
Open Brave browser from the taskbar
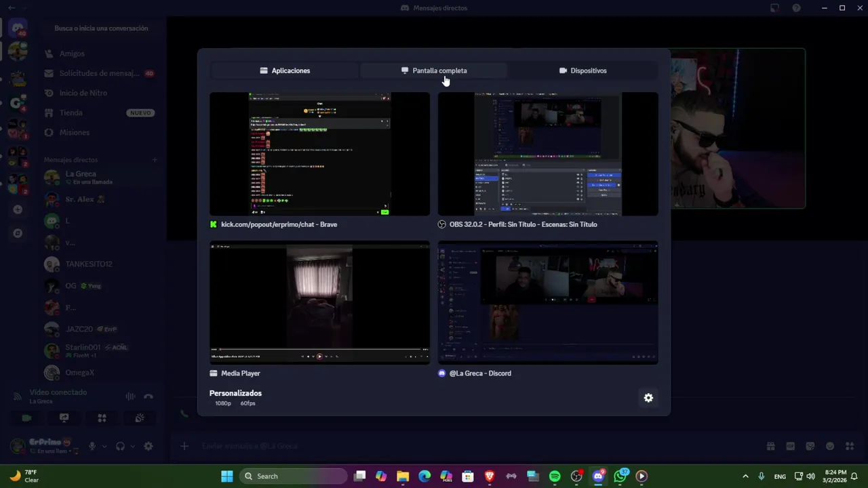pyautogui.click(x=490, y=476)
